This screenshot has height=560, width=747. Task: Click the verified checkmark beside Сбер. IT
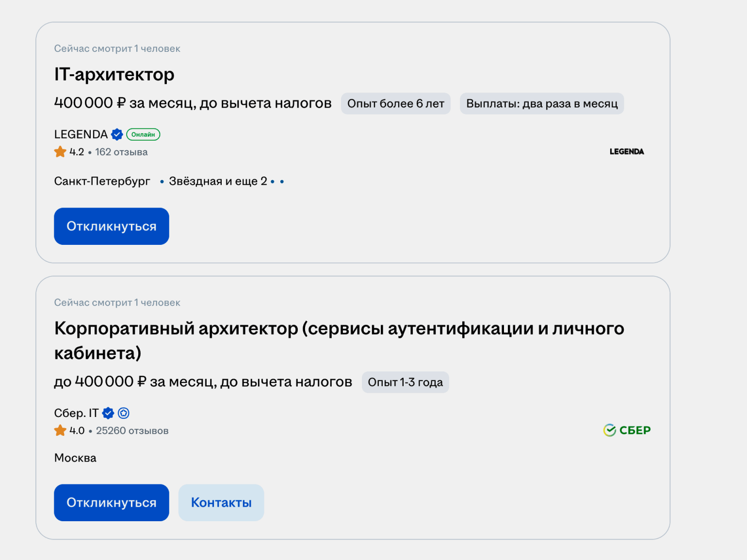108,413
